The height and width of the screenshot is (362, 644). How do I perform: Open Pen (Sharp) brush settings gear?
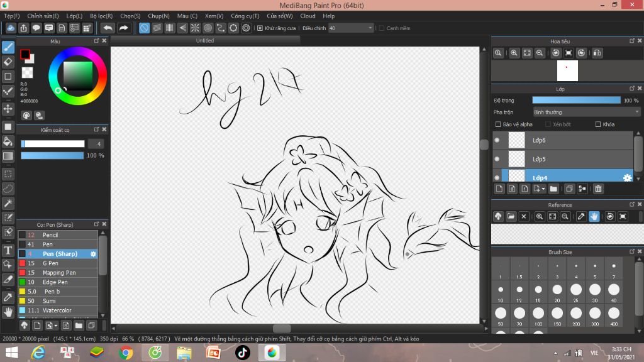[x=93, y=254]
